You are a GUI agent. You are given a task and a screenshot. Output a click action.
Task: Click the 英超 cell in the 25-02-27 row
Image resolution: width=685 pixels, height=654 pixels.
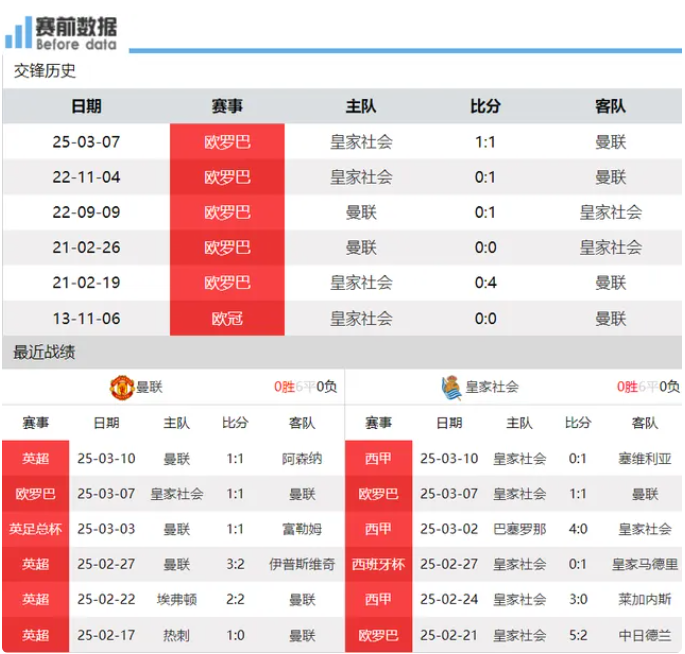pyautogui.click(x=35, y=564)
